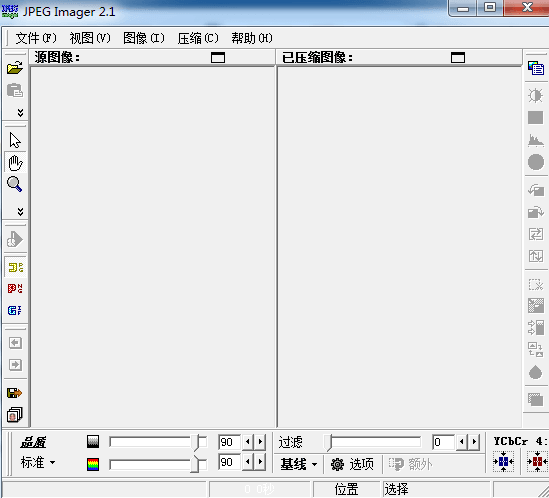The image size is (549, 498).
Task: Click the crop selection icon
Action: [536, 284]
